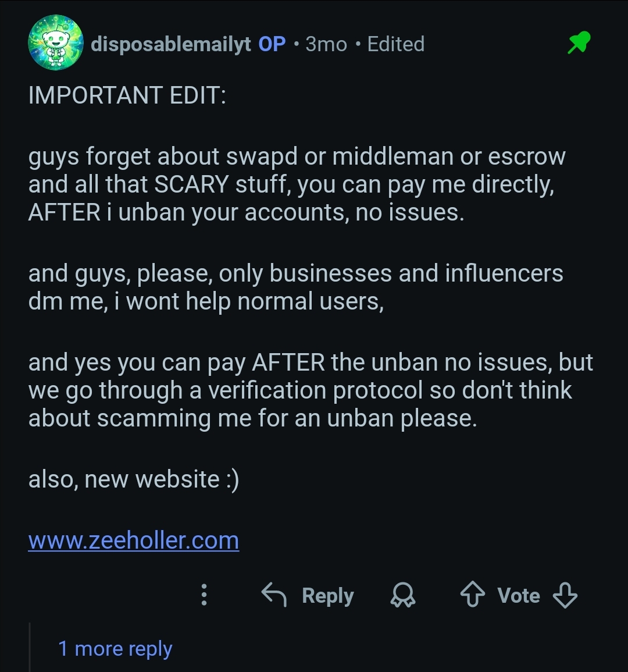628x672 pixels.
Task: Click the Edited indicator text
Action: tap(396, 44)
